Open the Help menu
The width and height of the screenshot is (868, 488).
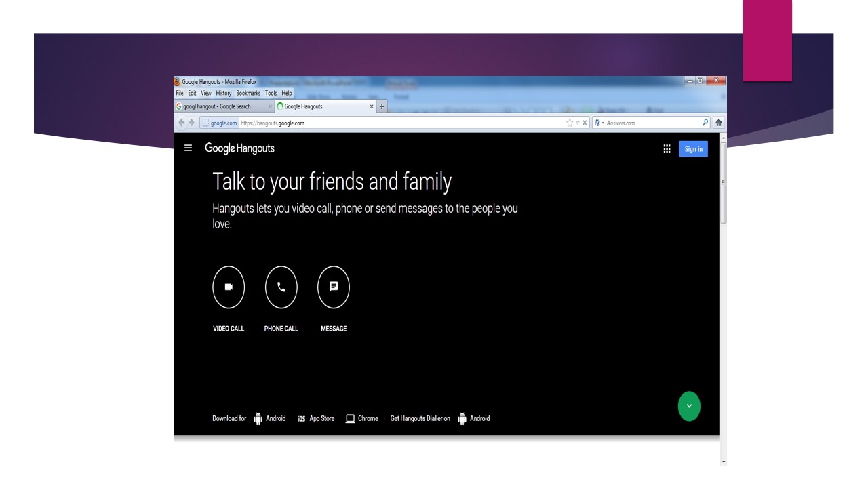(x=287, y=93)
